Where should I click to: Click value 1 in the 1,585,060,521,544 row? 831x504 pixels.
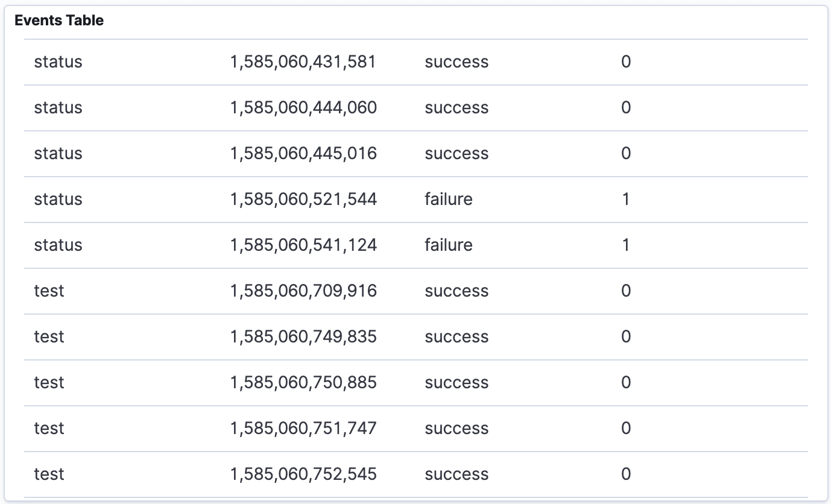pyautogui.click(x=625, y=200)
